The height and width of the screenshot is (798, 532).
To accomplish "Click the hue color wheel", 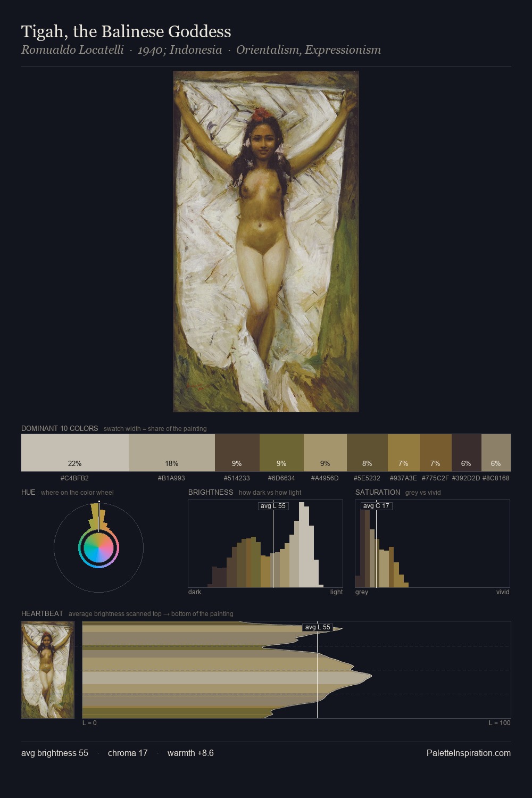I will tap(98, 547).
